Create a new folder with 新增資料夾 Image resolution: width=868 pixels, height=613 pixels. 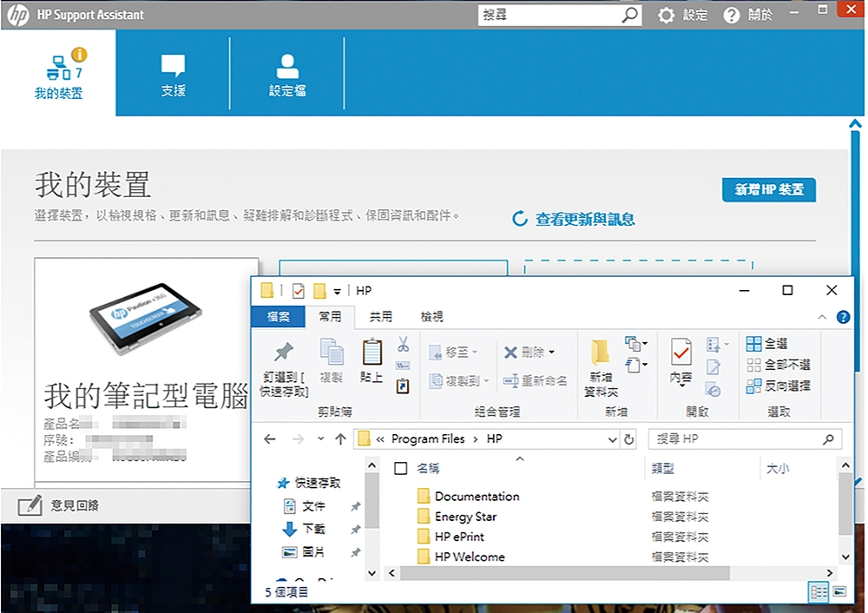coord(601,368)
